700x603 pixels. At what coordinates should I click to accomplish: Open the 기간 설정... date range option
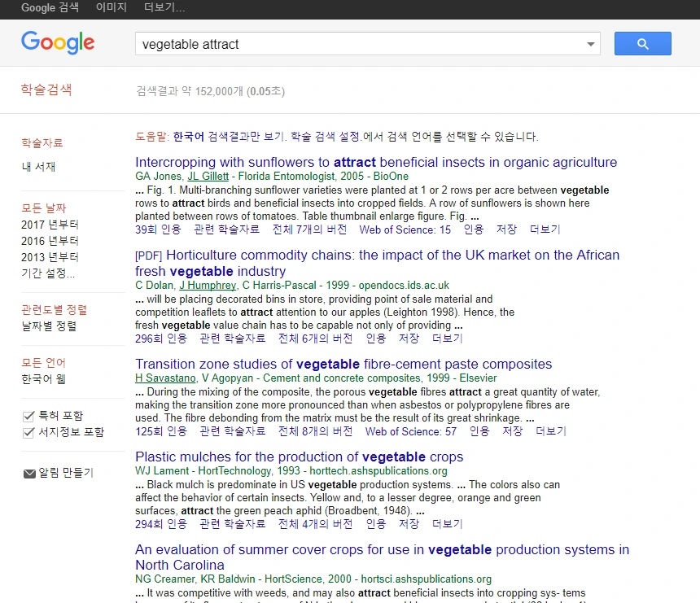coord(48,273)
